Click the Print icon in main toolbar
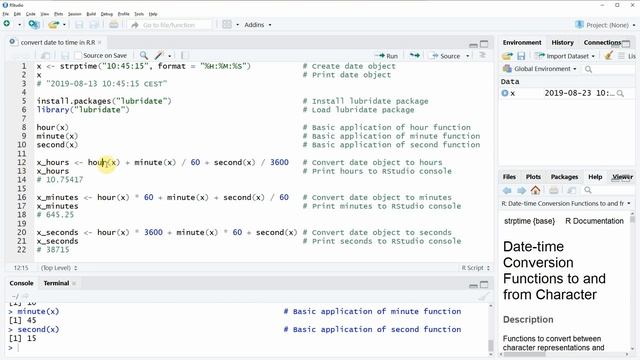The width and height of the screenshot is (640, 360). 114,25
